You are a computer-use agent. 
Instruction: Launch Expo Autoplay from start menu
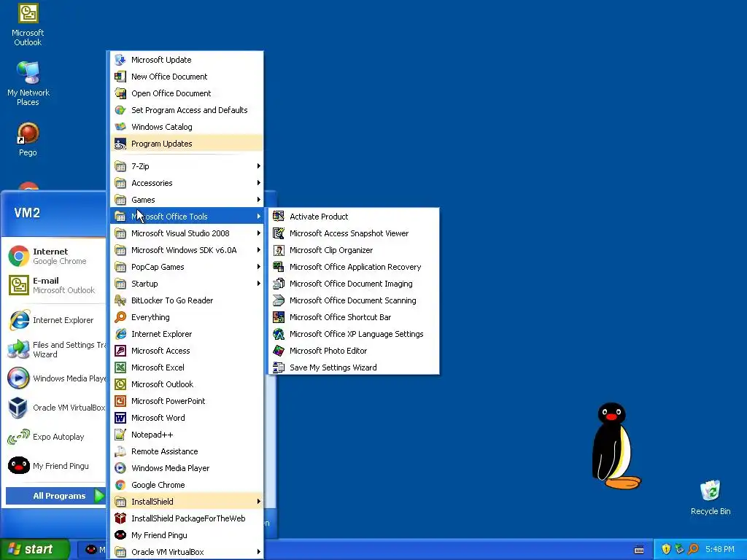(55, 437)
